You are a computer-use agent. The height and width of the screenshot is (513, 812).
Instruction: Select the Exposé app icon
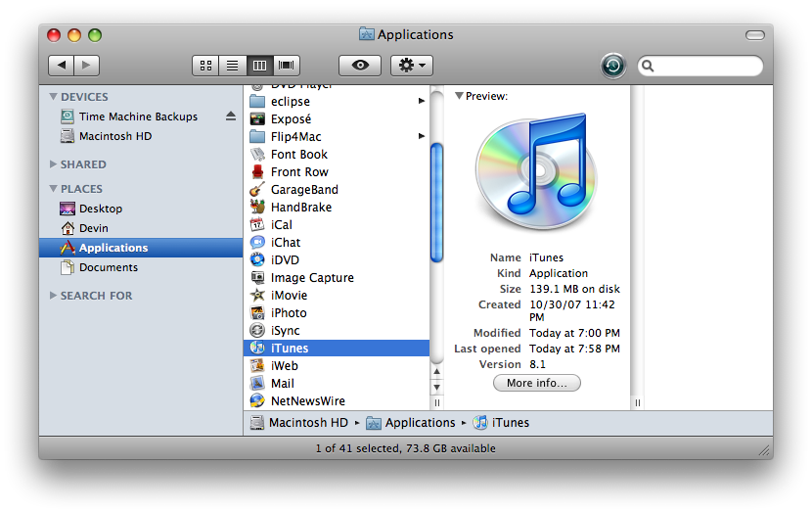(257, 118)
